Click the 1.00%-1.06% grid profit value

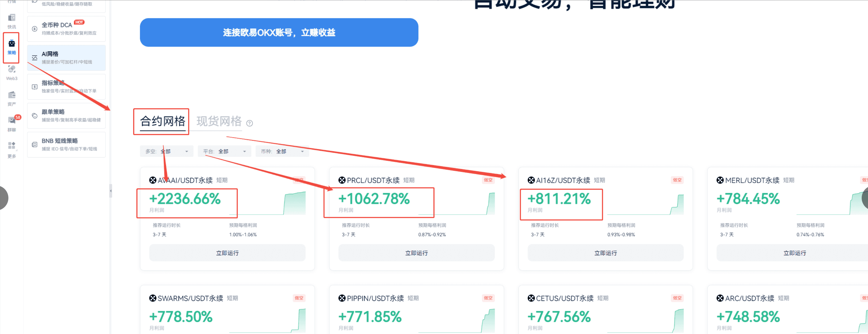pyautogui.click(x=243, y=235)
